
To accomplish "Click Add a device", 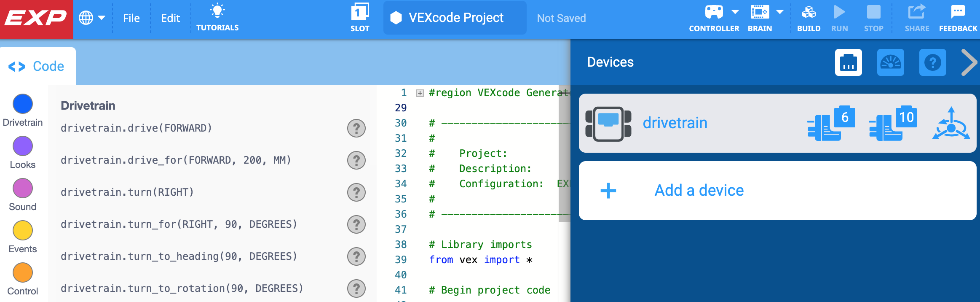I will 699,190.
